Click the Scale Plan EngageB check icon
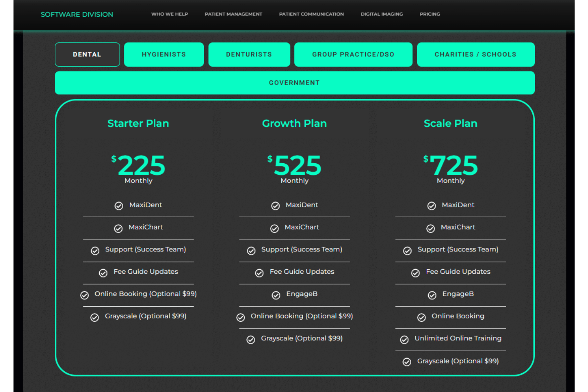This screenshot has width=588, height=392. (432, 295)
